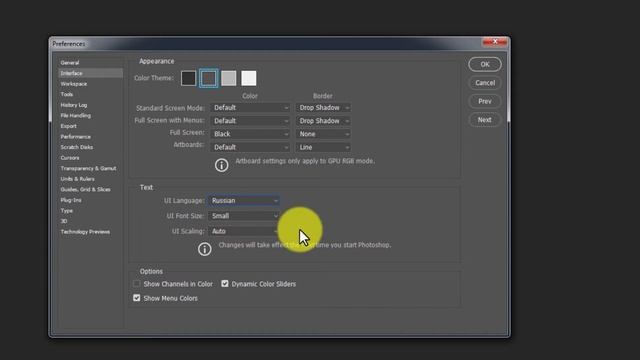Click the Cancel button
The image size is (640, 360).
coord(485,83)
